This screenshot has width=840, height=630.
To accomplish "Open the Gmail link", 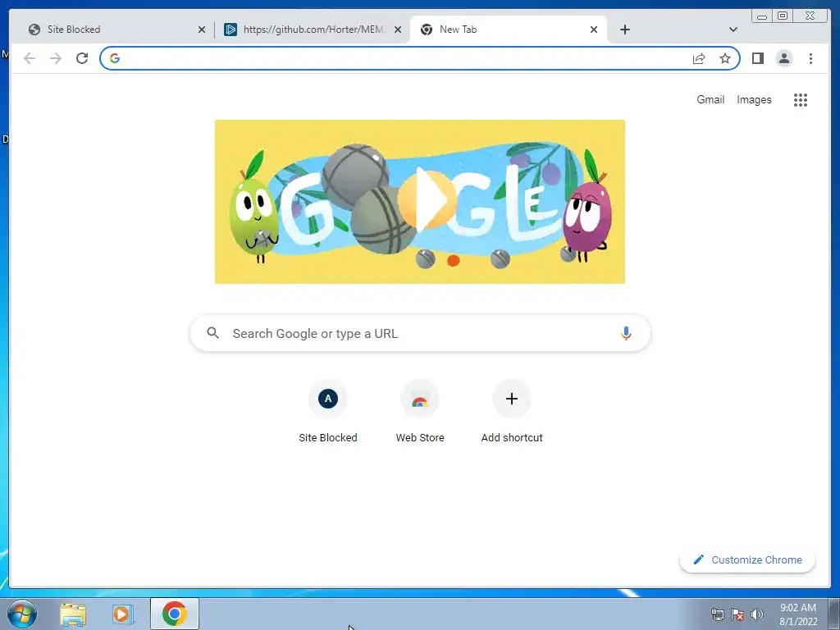I will 710,99.
